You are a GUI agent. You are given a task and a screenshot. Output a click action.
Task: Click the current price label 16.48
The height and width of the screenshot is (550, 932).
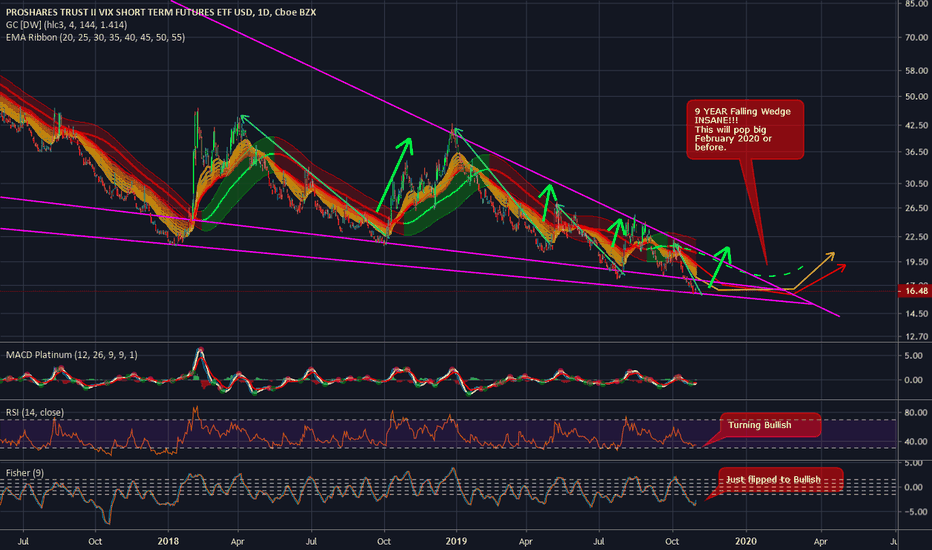coord(916,291)
